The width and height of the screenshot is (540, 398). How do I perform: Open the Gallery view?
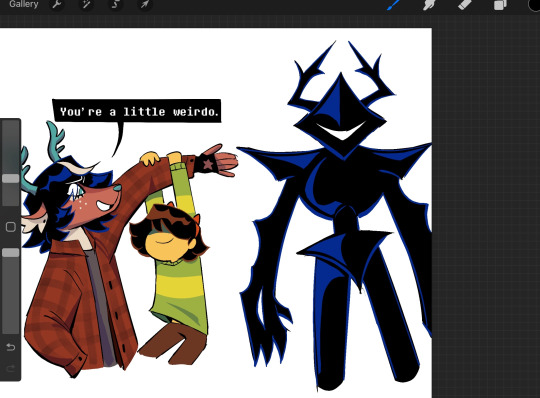[x=23, y=4]
